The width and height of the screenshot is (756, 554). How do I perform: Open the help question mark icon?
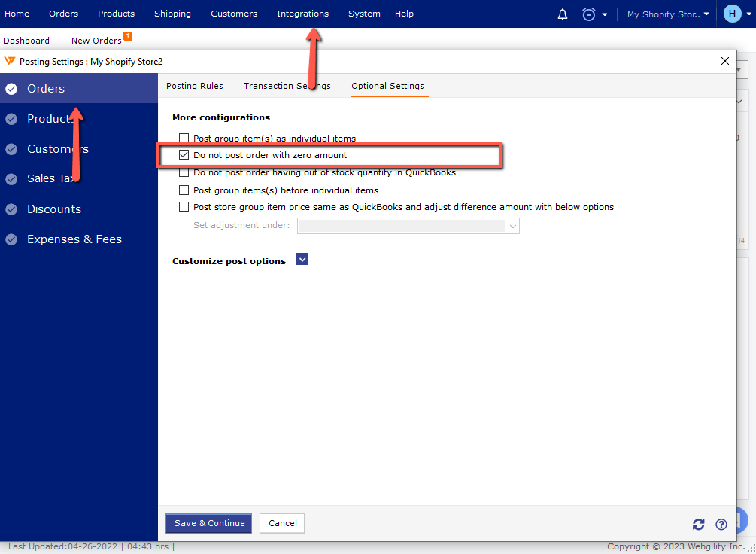(x=721, y=524)
